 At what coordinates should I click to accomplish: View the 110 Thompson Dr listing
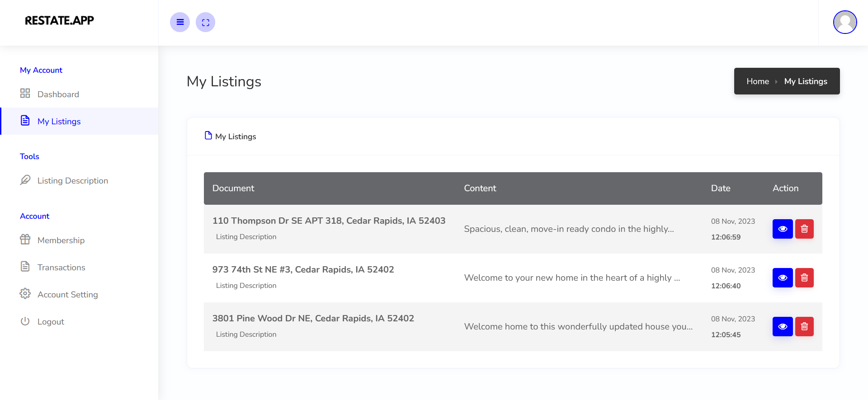point(783,229)
